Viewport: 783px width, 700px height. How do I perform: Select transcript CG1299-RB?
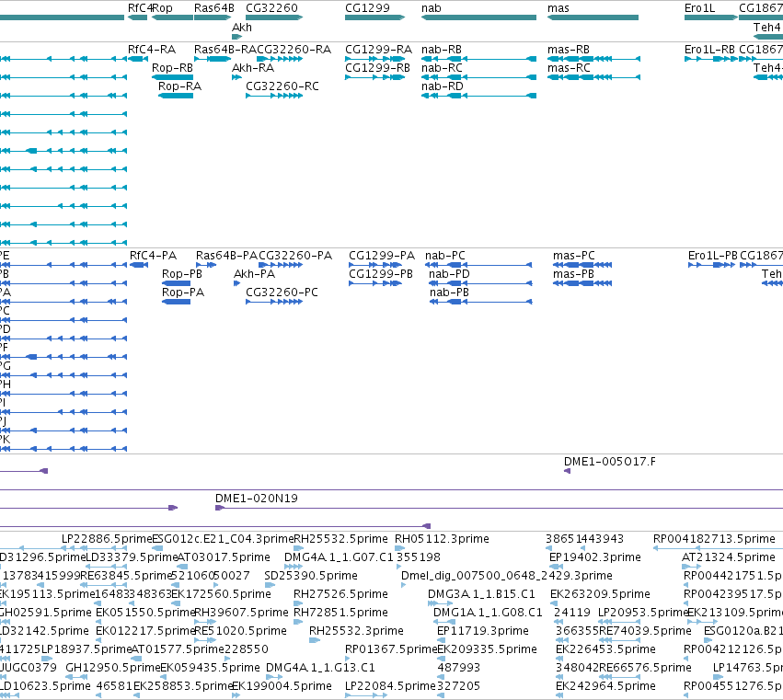point(377,67)
